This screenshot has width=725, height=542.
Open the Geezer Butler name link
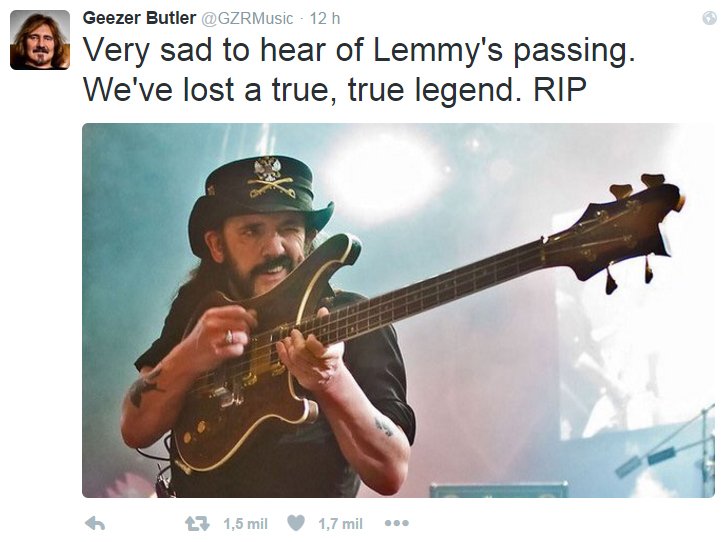pos(139,18)
